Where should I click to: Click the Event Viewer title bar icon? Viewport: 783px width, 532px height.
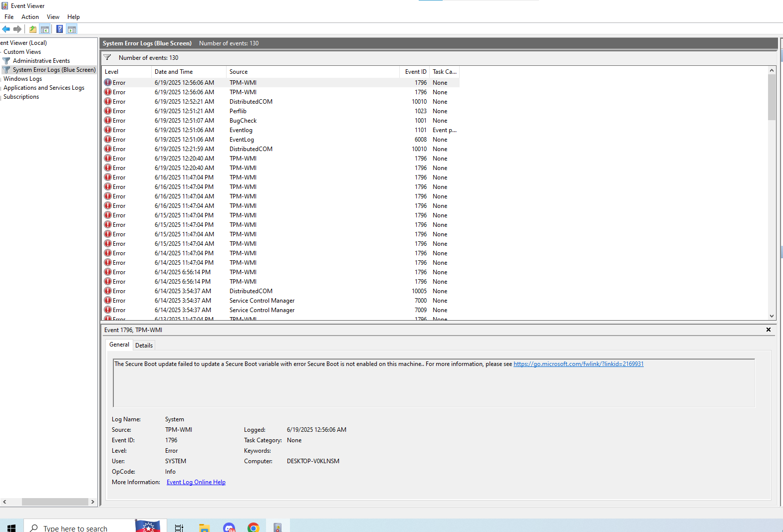[x=4, y=5]
